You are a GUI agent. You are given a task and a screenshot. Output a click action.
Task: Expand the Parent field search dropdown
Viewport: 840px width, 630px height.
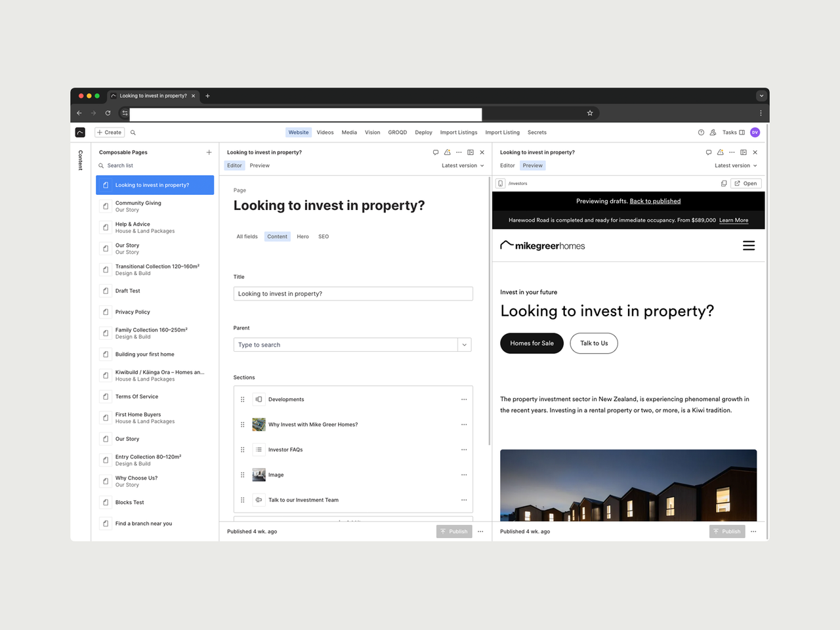tap(465, 344)
